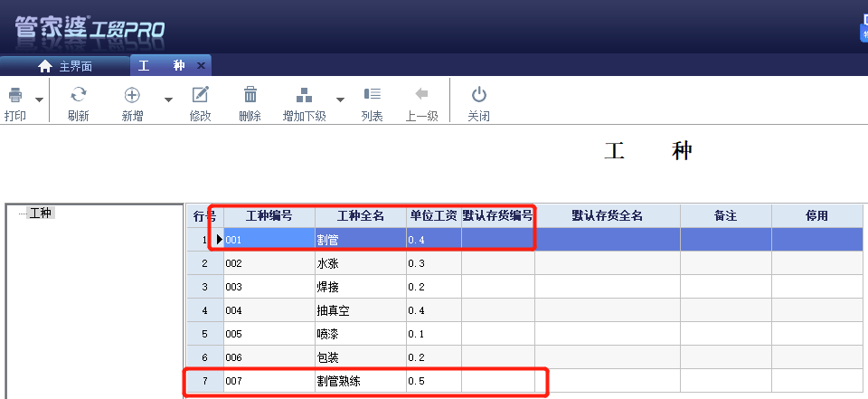Open the dropdown arrow beside 新增
Image resolution: width=868 pixels, height=399 pixels.
click(x=168, y=100)
